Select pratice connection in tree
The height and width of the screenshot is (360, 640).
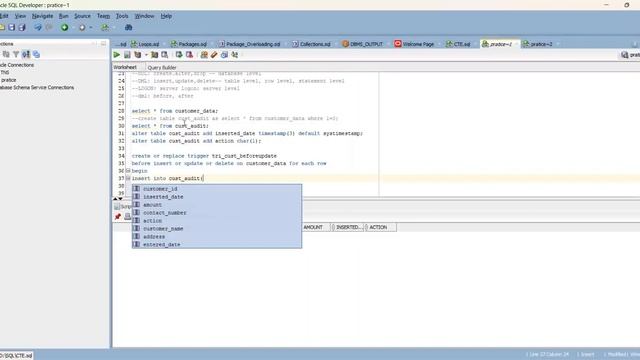[9, 80]
